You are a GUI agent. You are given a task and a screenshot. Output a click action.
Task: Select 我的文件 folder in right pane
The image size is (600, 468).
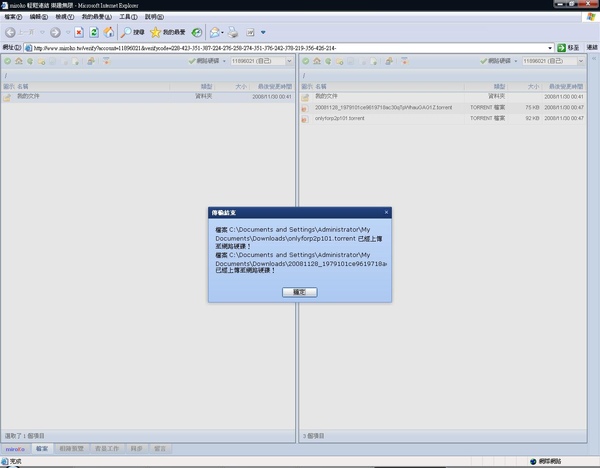click(443, 97)
